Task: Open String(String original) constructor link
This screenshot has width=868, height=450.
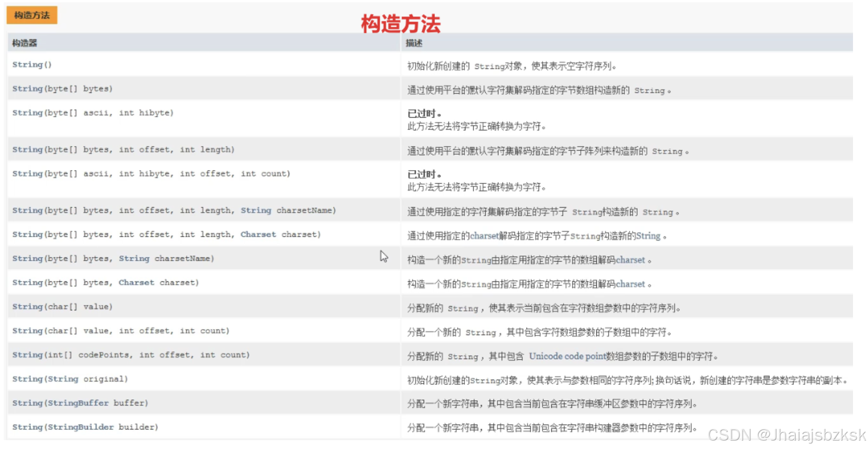Action: coord(70,379)
